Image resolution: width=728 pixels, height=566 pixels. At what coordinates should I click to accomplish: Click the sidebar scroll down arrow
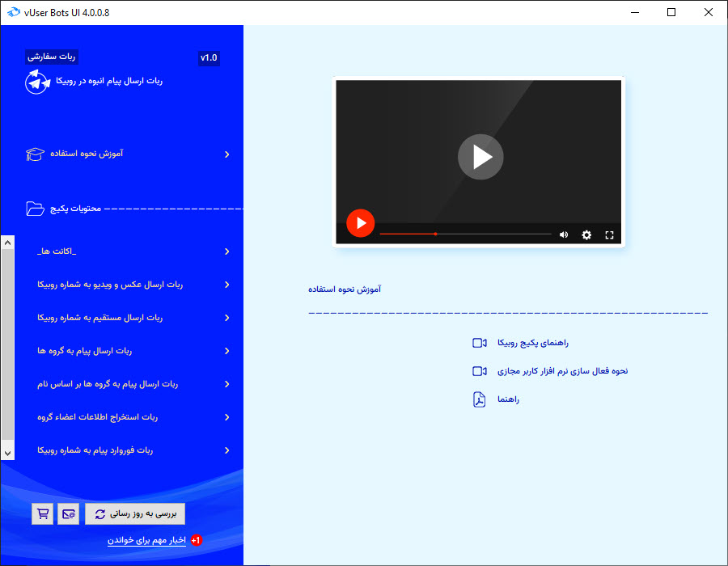click(x=7, y=454)
